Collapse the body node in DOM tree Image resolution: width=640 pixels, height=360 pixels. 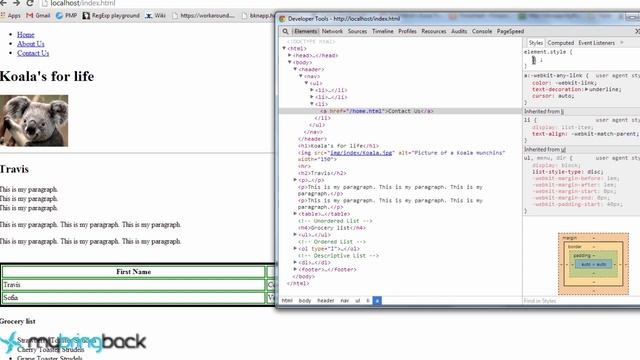(290, 62)
